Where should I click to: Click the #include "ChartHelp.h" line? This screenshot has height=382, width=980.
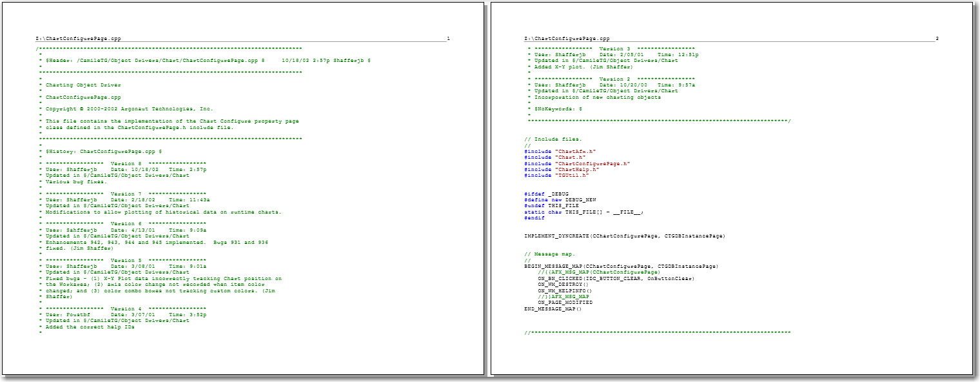562,169
